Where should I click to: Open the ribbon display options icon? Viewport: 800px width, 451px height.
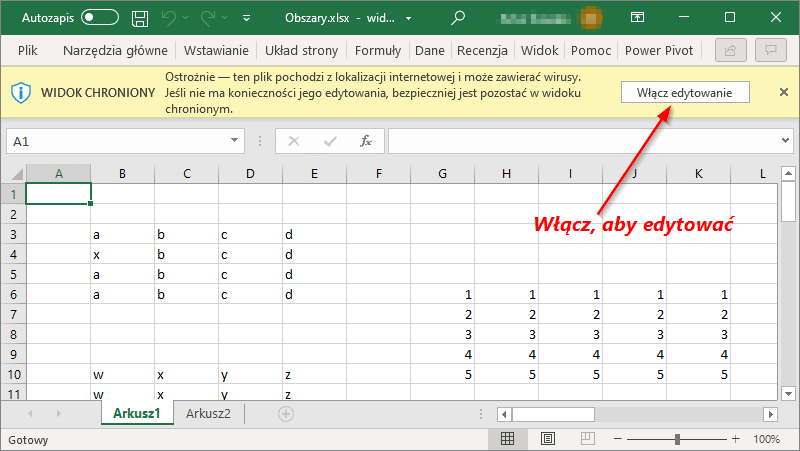pos(637,18)
